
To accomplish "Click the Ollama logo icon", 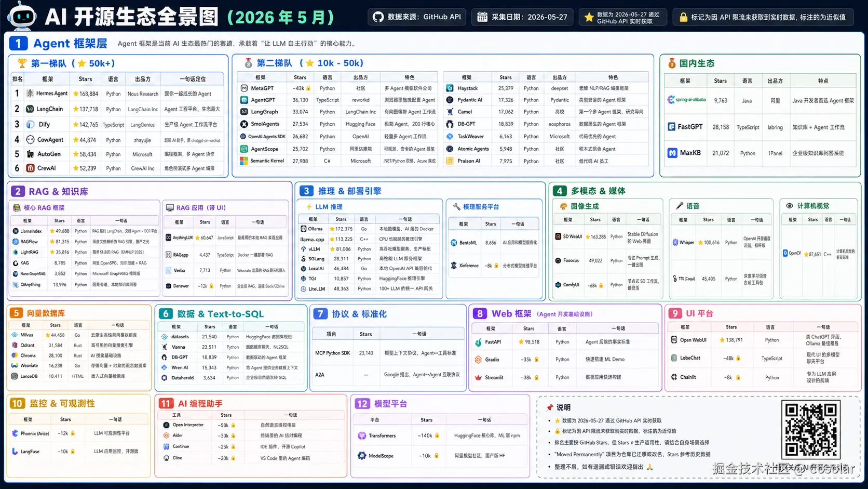I will pyautogui.click(x=303, y=229).
